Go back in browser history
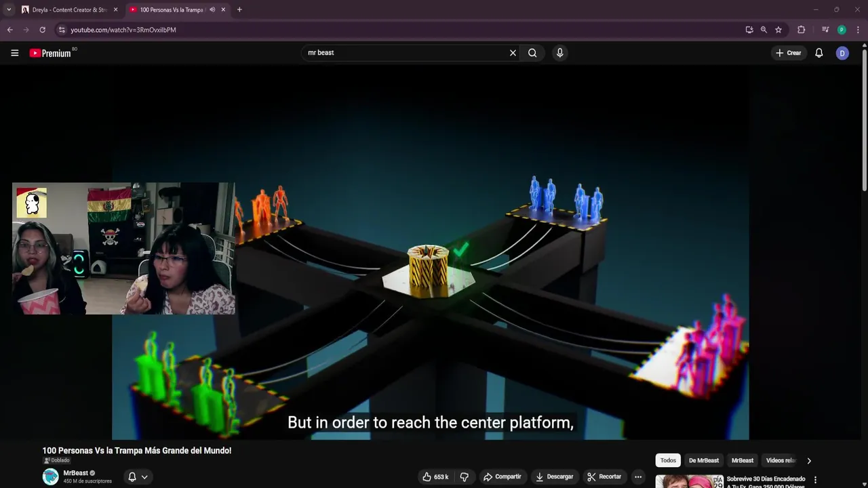 10,30
